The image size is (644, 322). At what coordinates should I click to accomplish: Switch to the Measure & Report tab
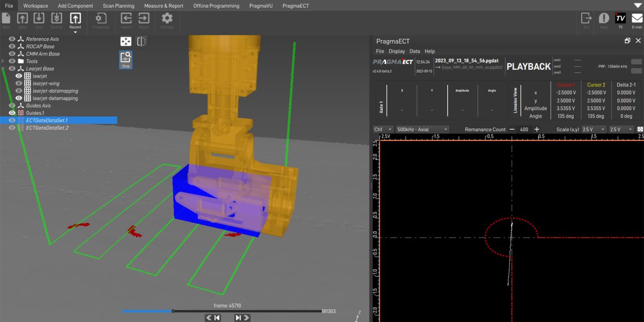[x=164, y=6]
